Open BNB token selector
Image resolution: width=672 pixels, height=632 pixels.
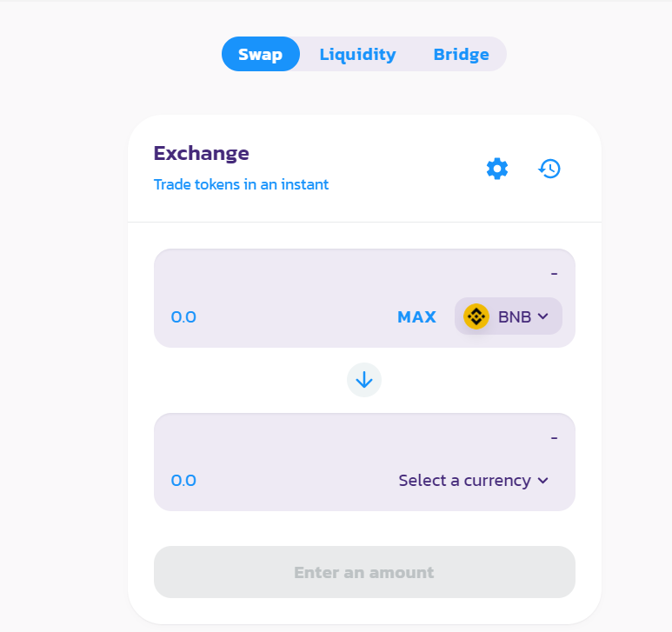click(509, 316)
